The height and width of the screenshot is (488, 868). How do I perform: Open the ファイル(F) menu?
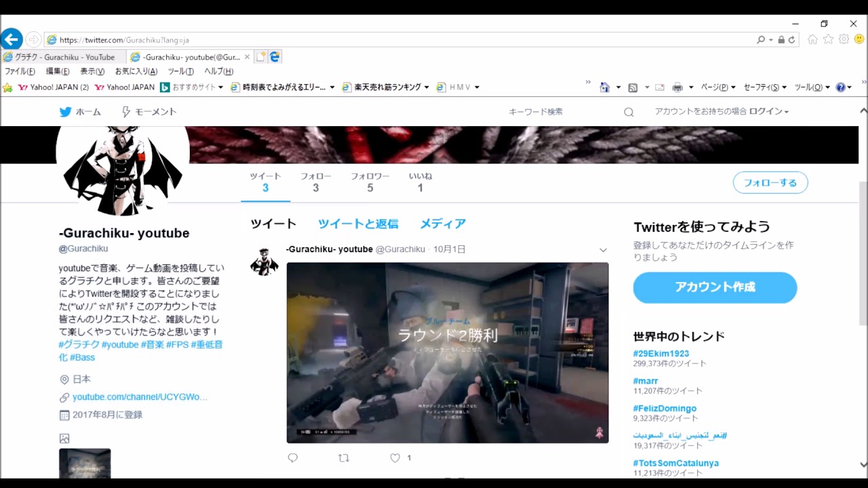click(20, 71)
